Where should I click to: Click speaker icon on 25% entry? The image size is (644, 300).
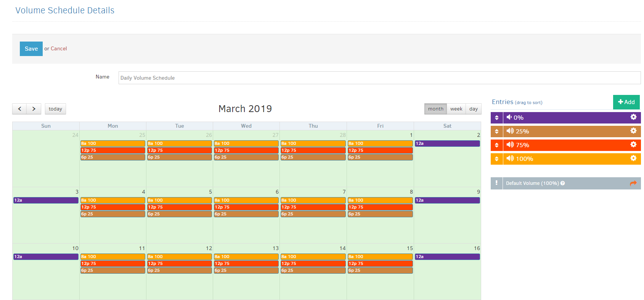point(510,131)
